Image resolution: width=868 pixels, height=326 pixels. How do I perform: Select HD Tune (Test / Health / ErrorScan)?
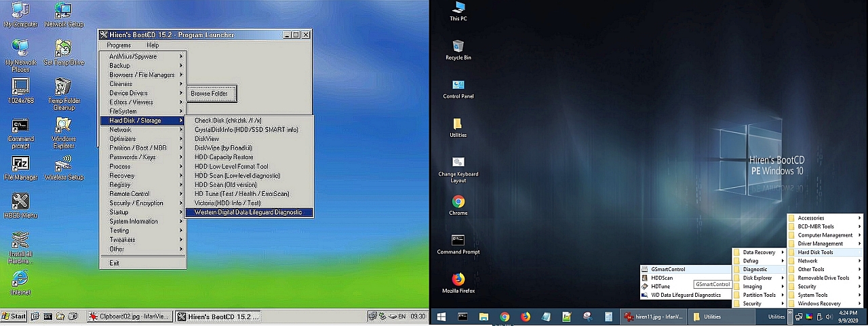249,194
